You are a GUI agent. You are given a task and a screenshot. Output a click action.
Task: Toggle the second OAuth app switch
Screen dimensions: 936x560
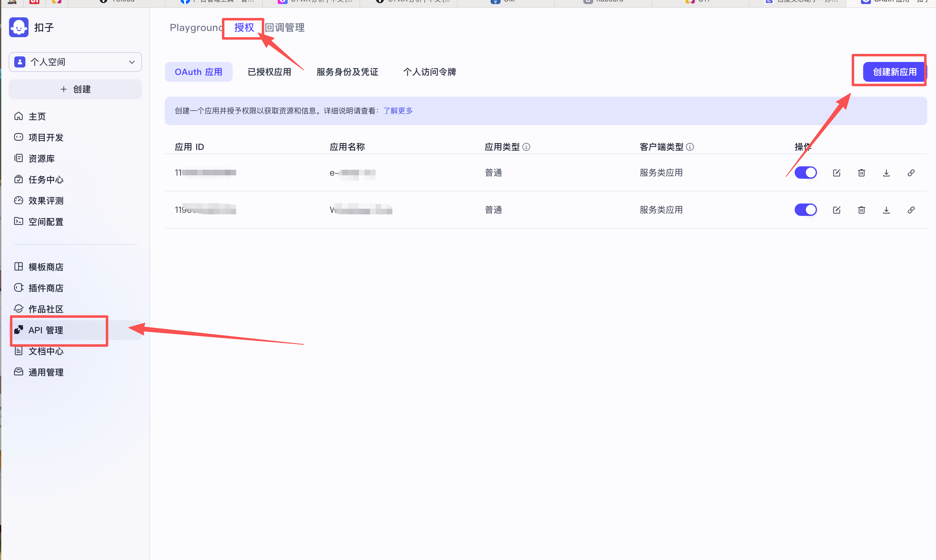coord(805,210)
